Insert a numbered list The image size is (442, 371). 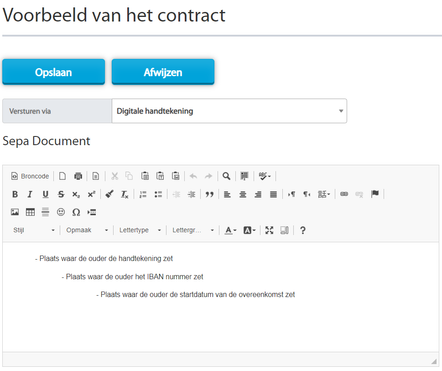click(x=143, y=194)
